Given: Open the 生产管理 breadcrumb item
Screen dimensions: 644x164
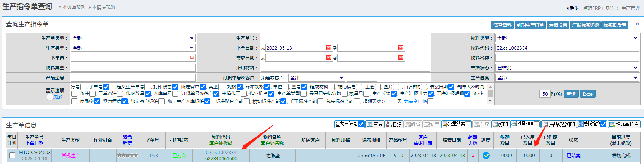Looking at the screenshot, I should 630,8.
